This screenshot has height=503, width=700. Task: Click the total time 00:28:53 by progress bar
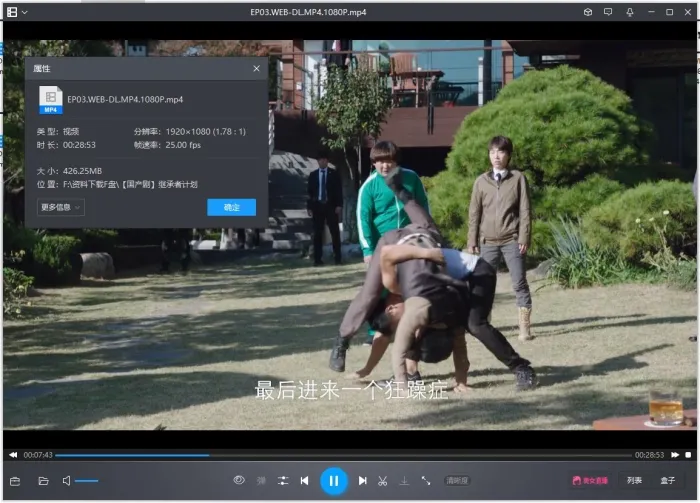(x=650, y=455)
